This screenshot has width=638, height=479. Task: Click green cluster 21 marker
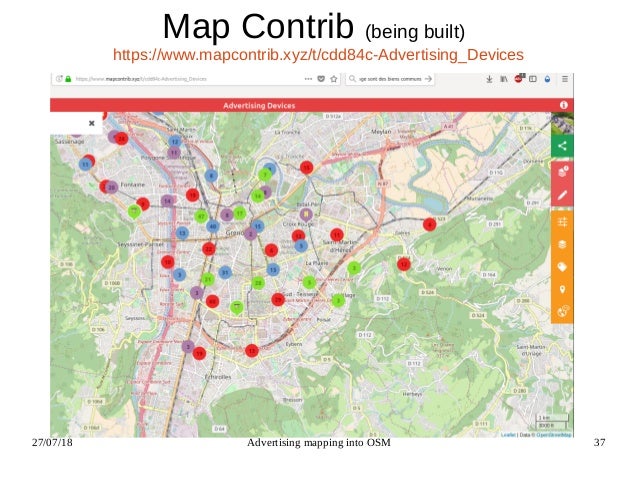click(208, 279)
